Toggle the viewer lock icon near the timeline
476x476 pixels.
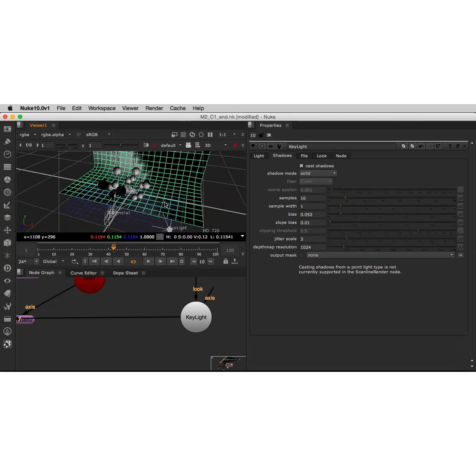[x=225, y=261]
